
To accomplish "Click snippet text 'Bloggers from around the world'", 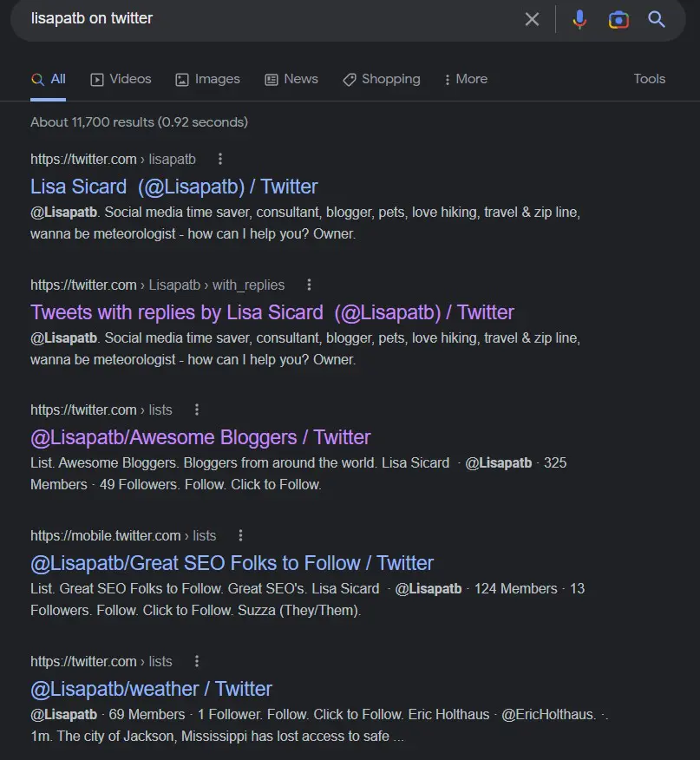I will tap(278, 463).
